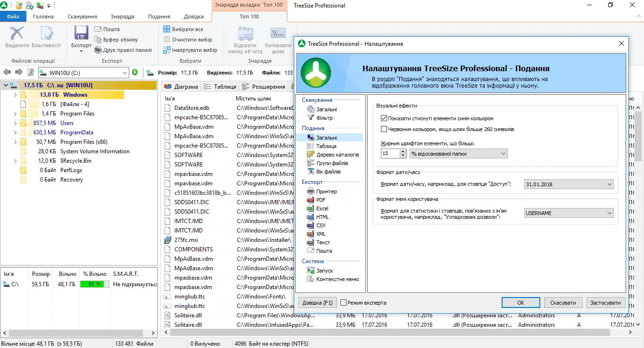The width and height of the screenshot is (644, 348).
Task: Expand the Program Files (x86) node
Action: click(16, 142)
